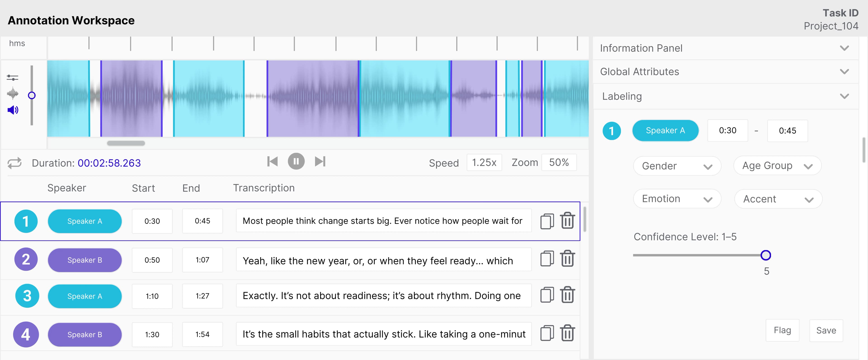The width and height of the screenshot is (868, 360).
Task: Click the Speaker A pill in the Labeling panel
Action: tap(665, 131)
